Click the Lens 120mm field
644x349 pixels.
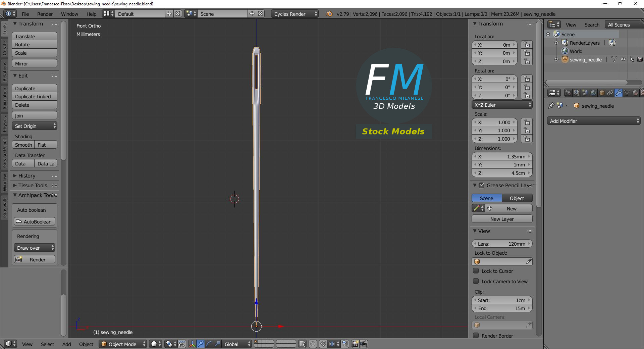pos(502,244)
